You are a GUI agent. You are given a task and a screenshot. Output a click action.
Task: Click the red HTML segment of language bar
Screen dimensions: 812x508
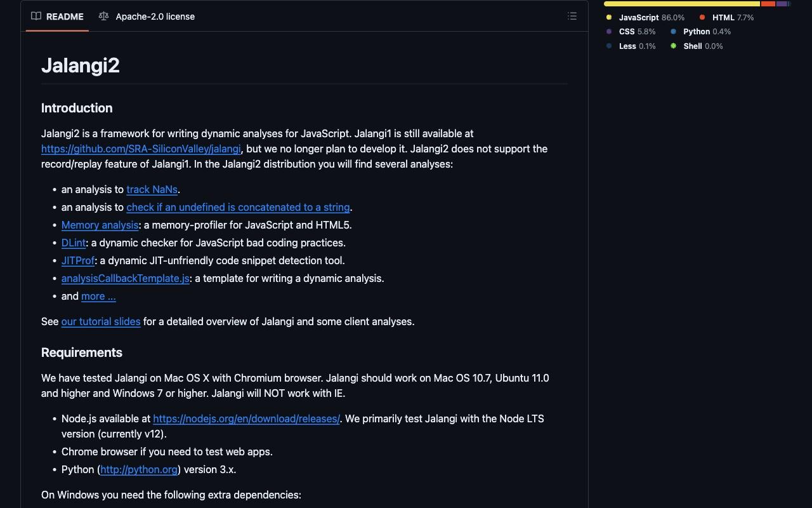(x=768, y=4)
